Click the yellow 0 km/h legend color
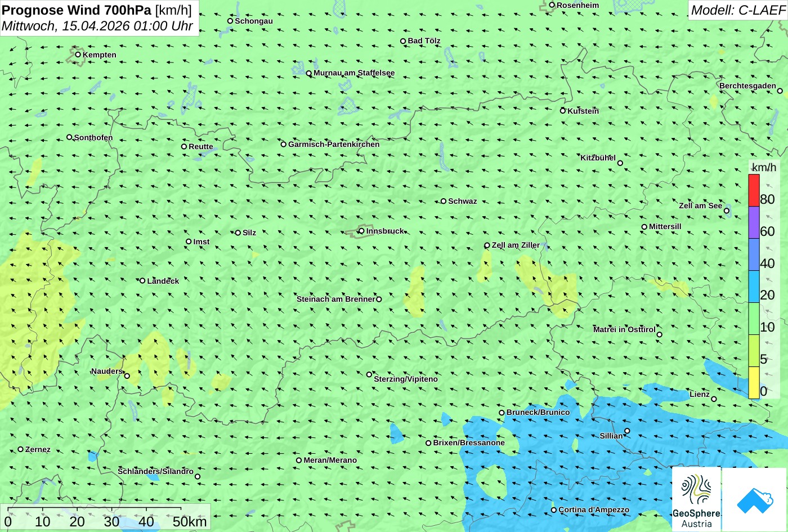Screen dimensions: 788x532 point(754,383)
